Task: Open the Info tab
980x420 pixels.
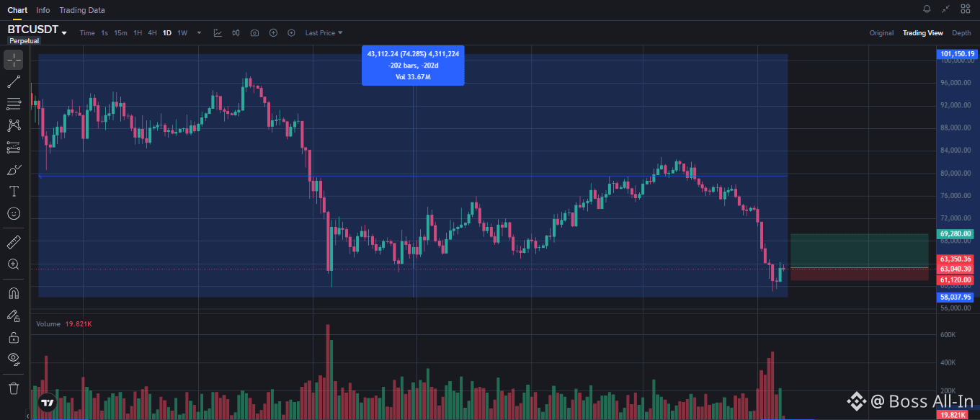Action: coord(43,10)
